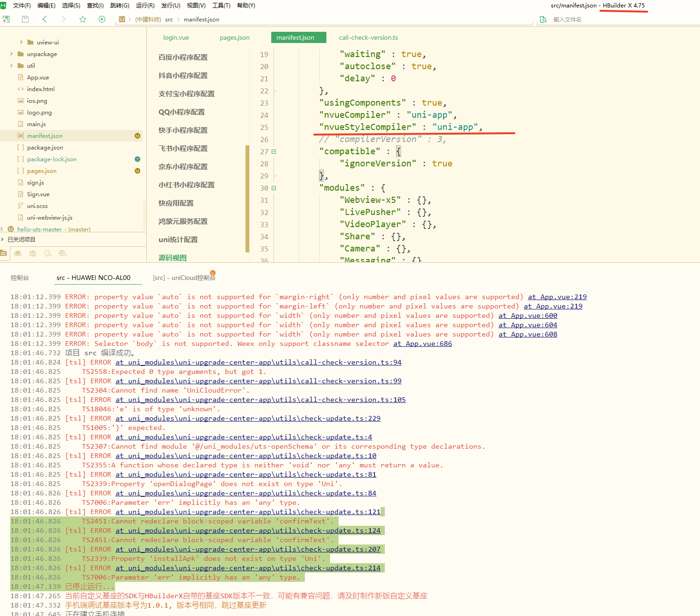Expand the uview-ui folder
This screenshot has height=616, width=700.
click(x=21, y=42)
